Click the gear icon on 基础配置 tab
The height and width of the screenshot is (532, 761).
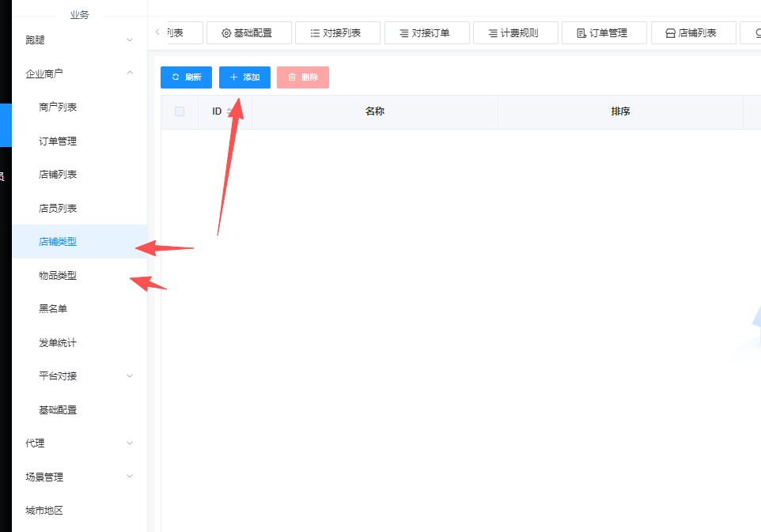click(226, 33)
